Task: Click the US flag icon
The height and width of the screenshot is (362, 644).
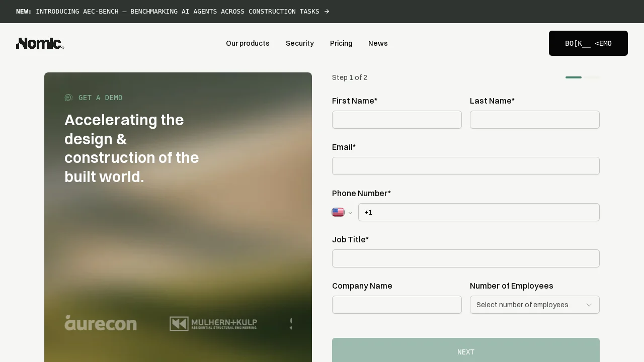Action: 338,212
